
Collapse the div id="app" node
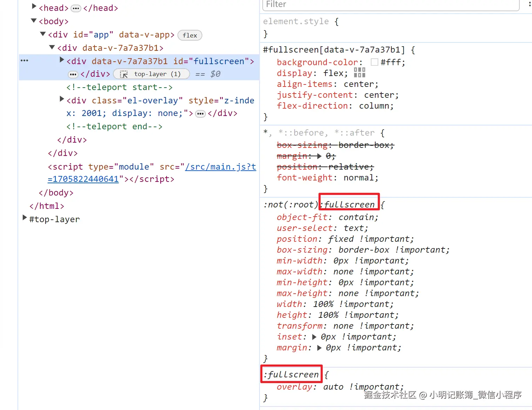pos(43,34)
